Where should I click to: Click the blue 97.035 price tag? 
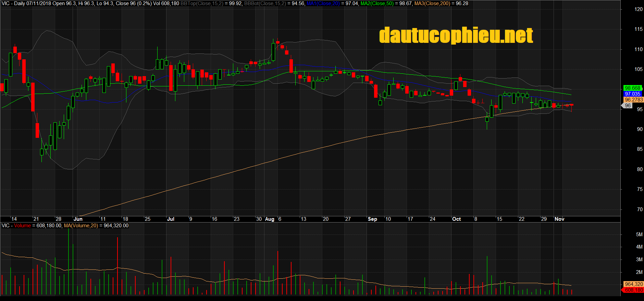(632, 94)
